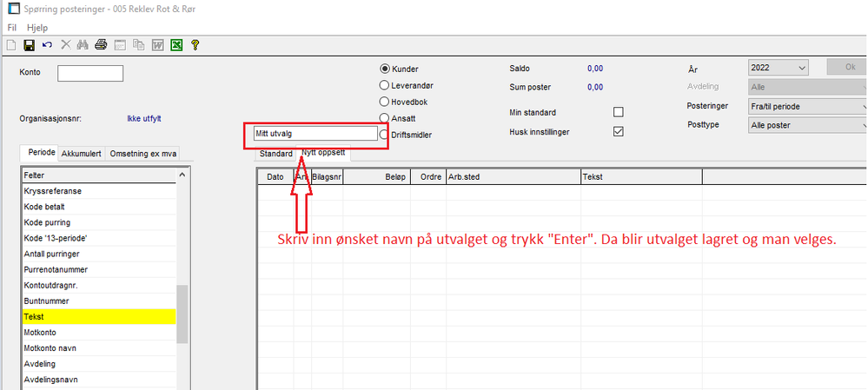The height and width of the screenshot is (390, 868).
Task: Open the Posttype Alle poster dropdown
Action: click(x=808, y=125)
